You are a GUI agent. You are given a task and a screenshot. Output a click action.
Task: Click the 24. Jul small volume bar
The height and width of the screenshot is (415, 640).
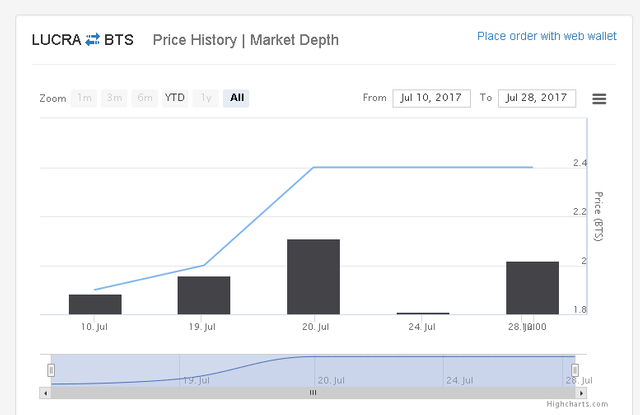pyautogui.click(x=423, y=313)
